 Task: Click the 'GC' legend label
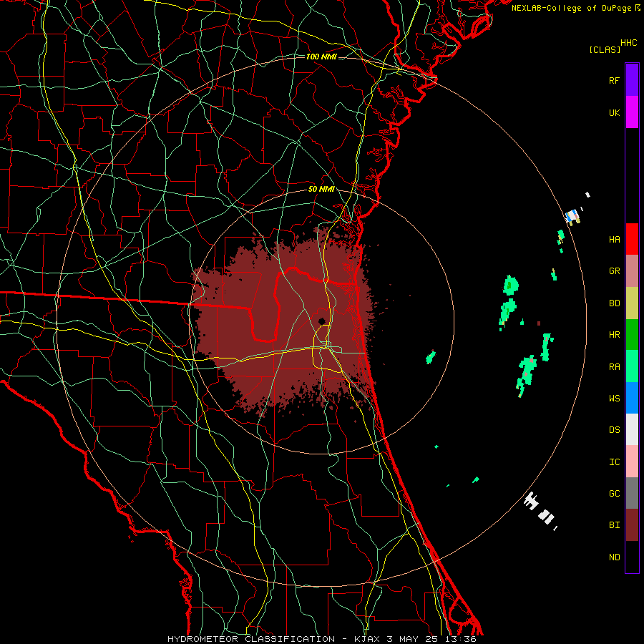pyautogui.click(x=614, y=494)
